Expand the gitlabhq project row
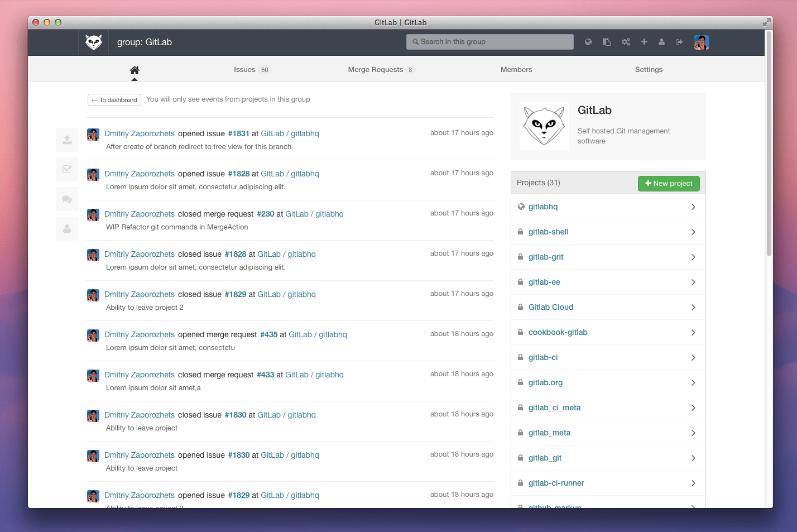The image size is (797, 532). click(693, 207)
